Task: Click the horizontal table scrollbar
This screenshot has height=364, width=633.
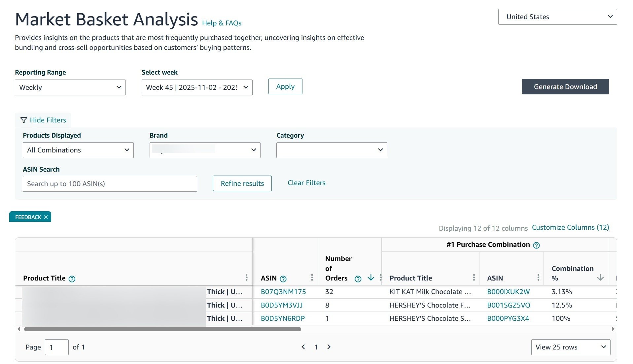Action: (162, 329)
